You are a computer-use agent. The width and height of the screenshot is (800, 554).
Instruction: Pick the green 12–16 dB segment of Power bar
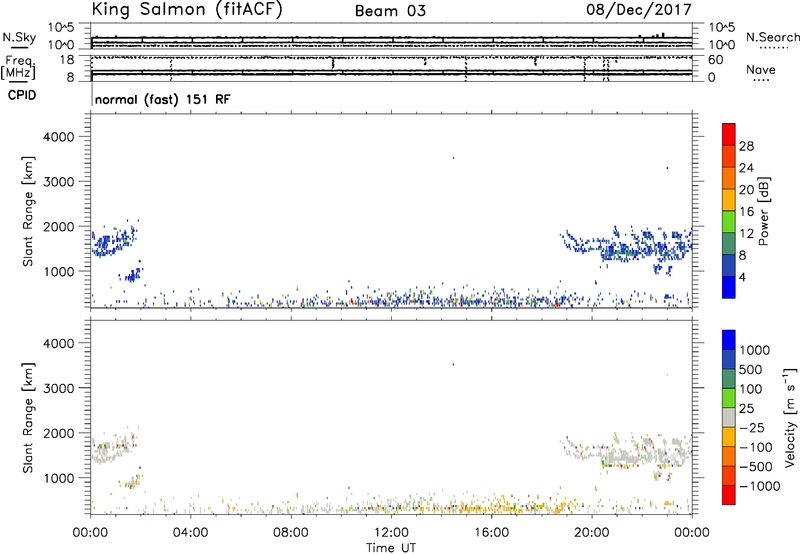(x=729, y=221)
